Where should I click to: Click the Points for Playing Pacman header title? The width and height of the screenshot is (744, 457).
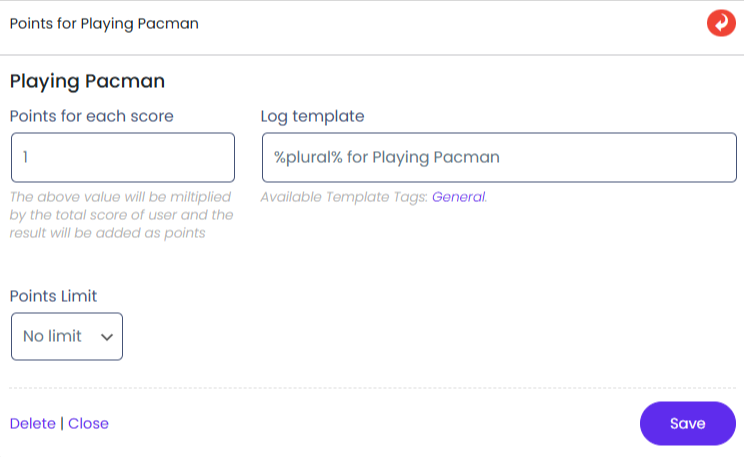[x=104, y=24]
